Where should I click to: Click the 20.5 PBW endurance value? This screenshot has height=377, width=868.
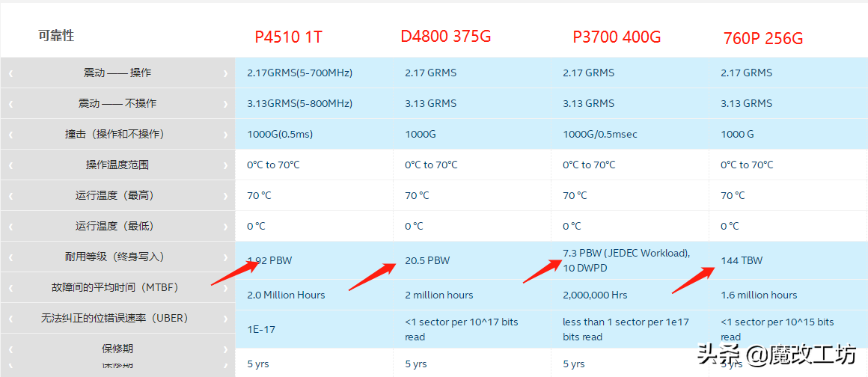coord(427,260)
